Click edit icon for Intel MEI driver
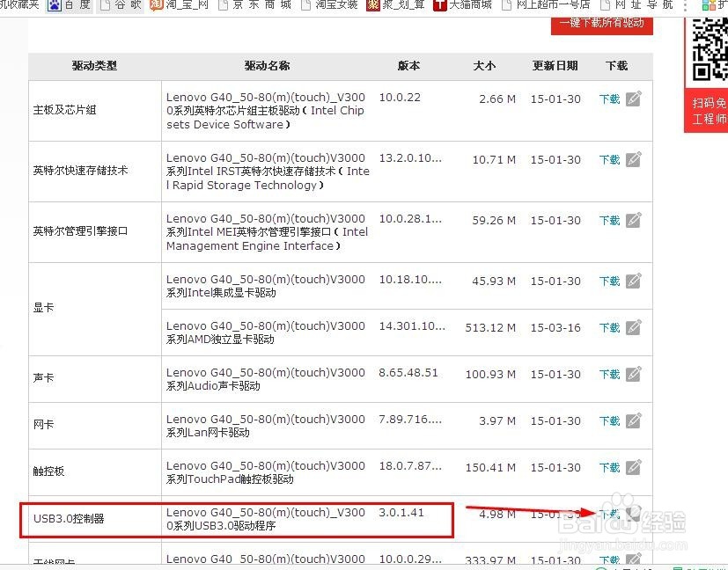 [x=633, y=220]
